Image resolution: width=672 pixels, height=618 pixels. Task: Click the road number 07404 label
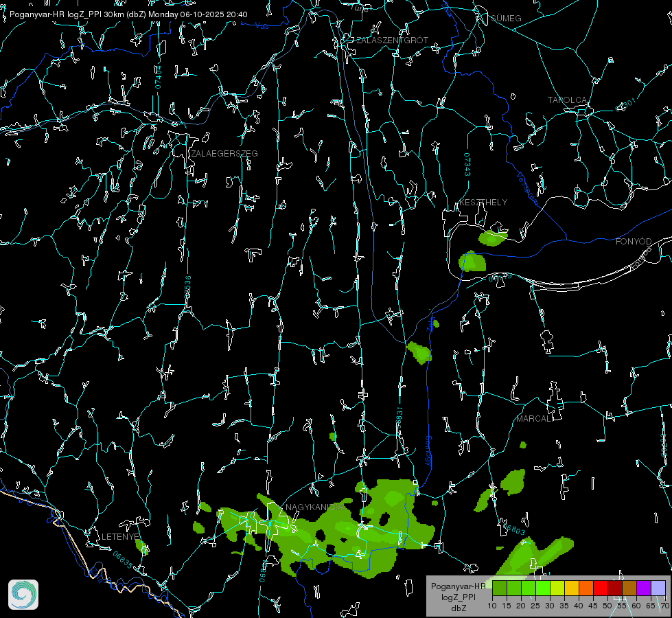pyautogui.click(x=159, y=78)
